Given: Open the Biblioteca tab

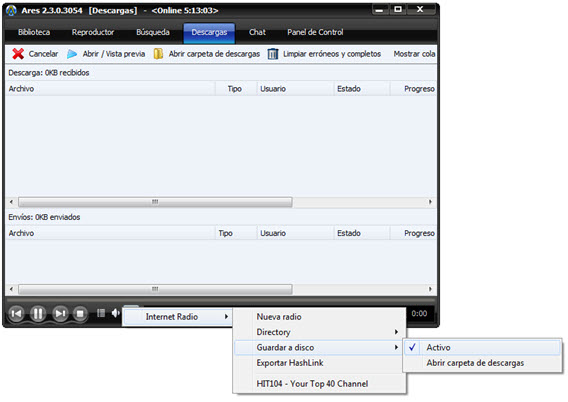Looking at the screenshot, I should coord(34,32).
